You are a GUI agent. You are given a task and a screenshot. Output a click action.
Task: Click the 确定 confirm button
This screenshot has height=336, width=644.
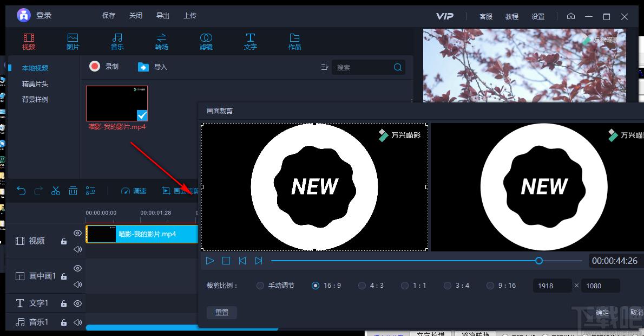(602, 313)
